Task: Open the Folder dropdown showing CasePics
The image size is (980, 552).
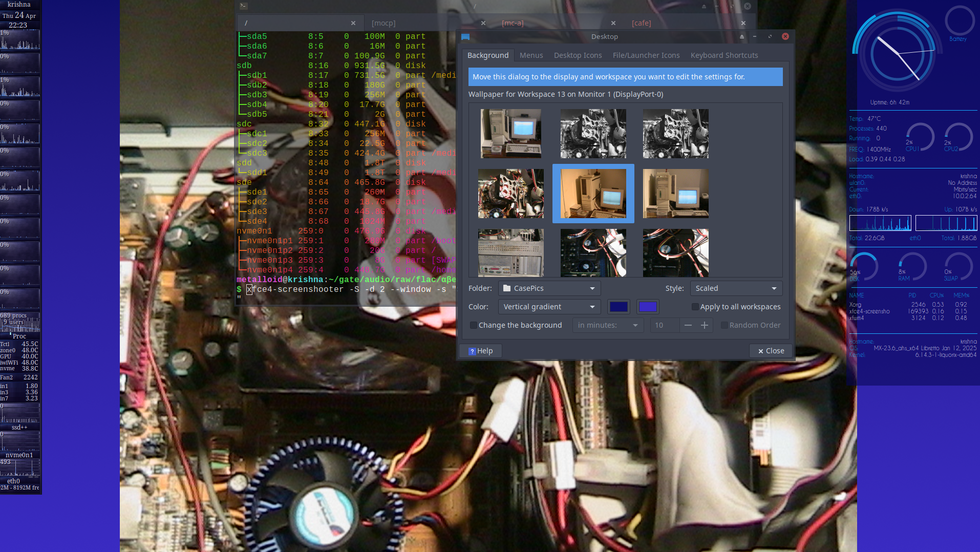Action: (x=549, y=288)
